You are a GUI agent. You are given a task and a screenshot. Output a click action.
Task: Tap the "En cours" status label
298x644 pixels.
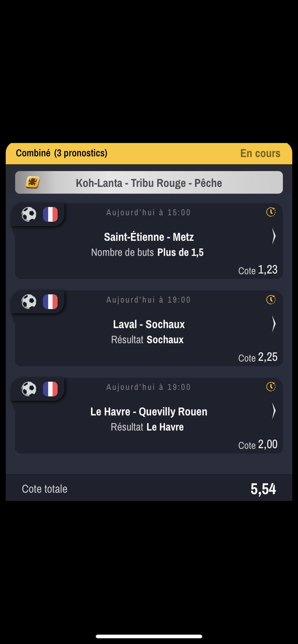[x=260, y=153]
